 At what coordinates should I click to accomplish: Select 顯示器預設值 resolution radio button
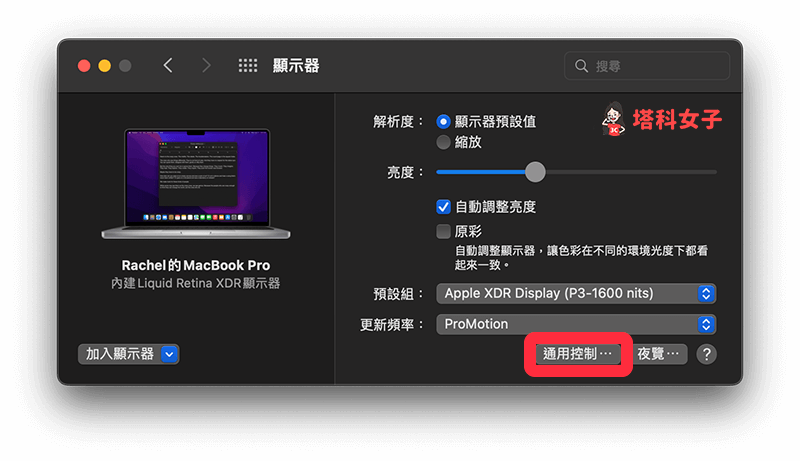(x=443, y=121)
